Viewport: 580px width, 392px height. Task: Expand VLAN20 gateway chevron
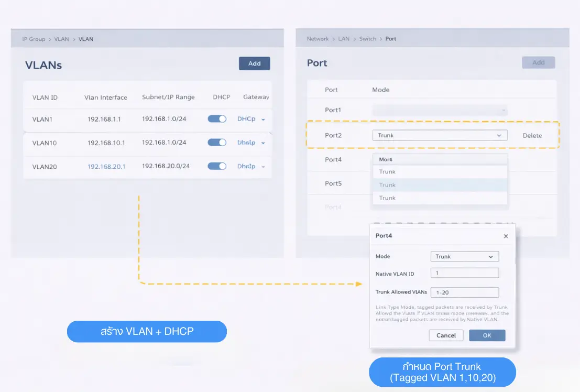pyautogui.click(x=263, y=167)
